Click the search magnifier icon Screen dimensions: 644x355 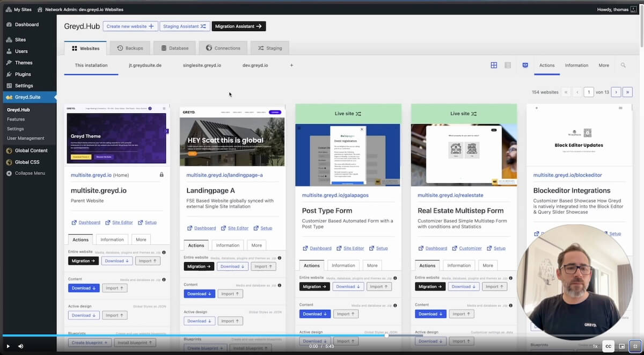point(623,65)
